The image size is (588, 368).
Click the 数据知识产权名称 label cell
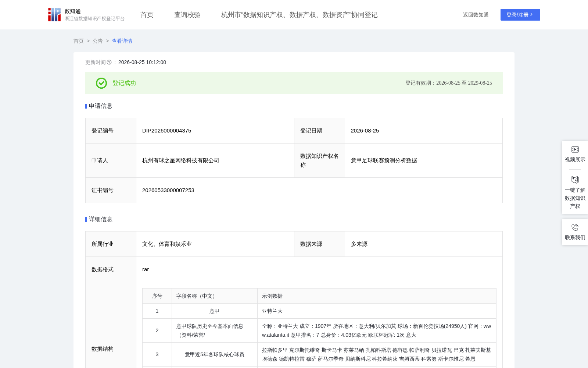click(319, 160)
